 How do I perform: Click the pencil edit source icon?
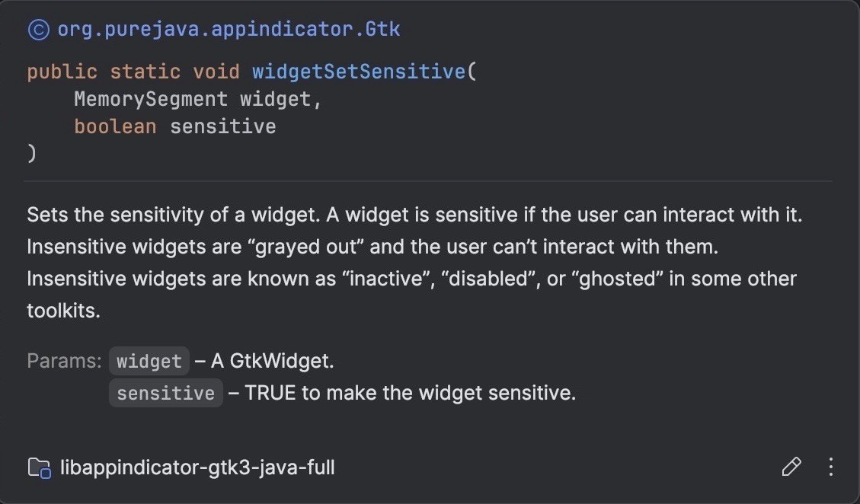coord(791,467)
